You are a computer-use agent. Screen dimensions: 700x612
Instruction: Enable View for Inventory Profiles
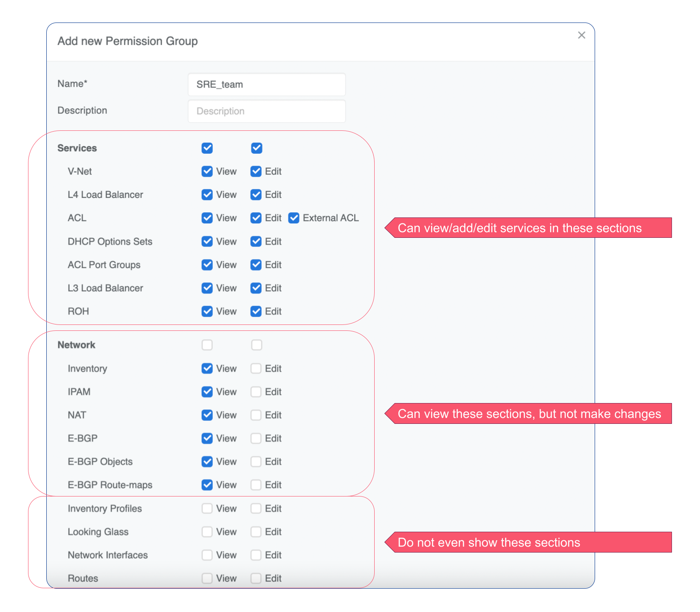tap(207, 508)
